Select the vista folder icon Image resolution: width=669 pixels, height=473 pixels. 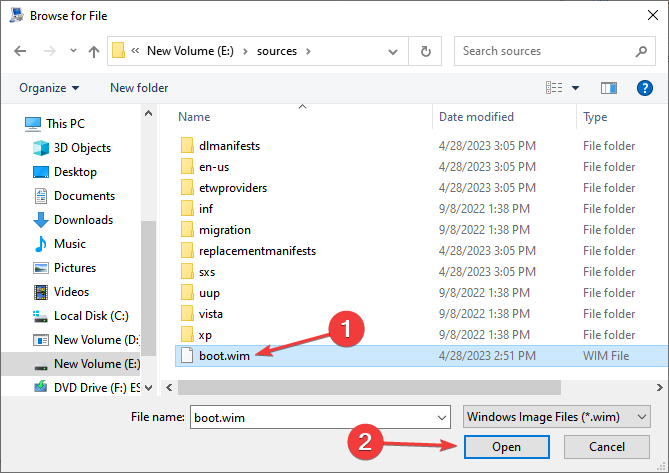tap(187, 313)
